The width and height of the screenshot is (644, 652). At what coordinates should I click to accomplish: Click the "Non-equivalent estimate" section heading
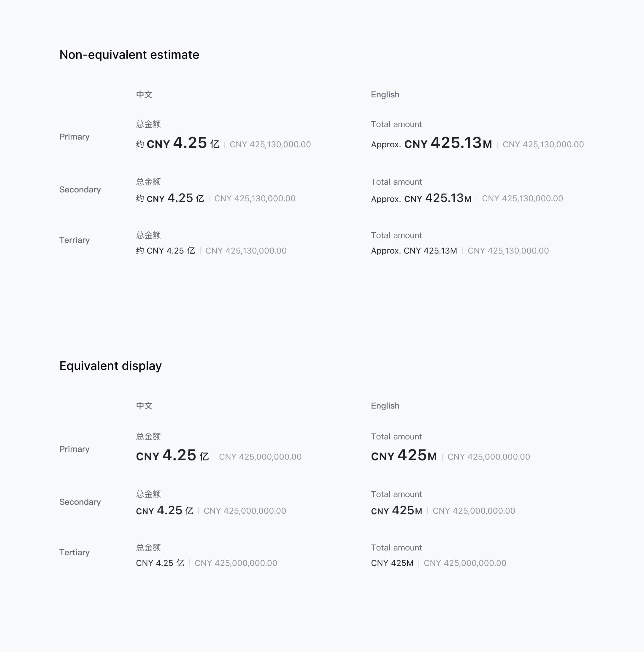click(129, 55)
